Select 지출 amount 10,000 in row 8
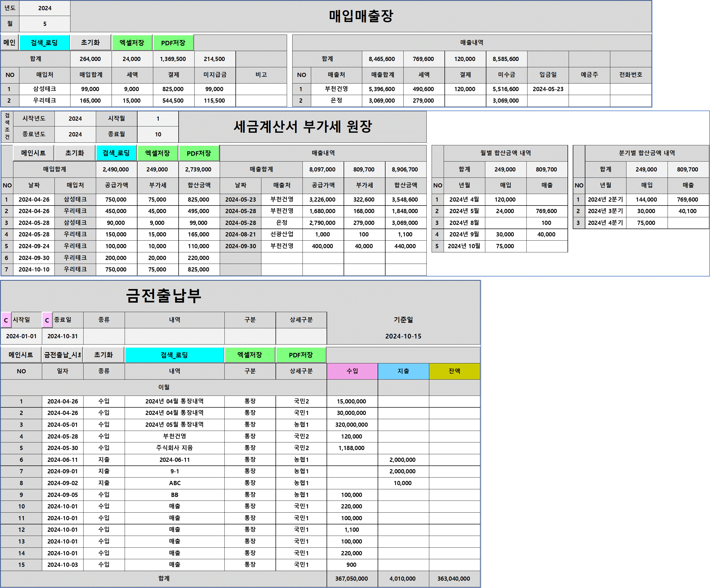The width and height of the screenshot is (710, 588). click(403, 483)
